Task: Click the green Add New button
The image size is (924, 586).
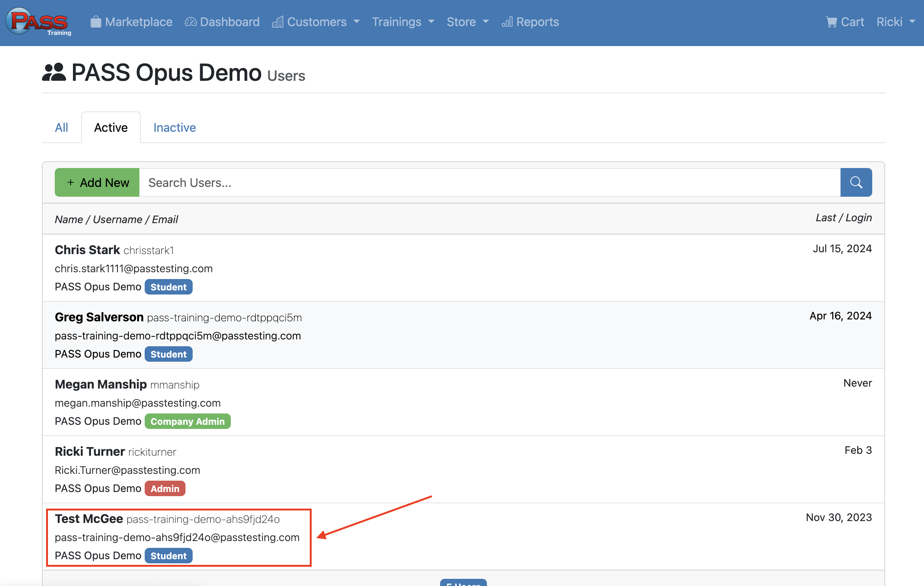Action: [97, 182]
